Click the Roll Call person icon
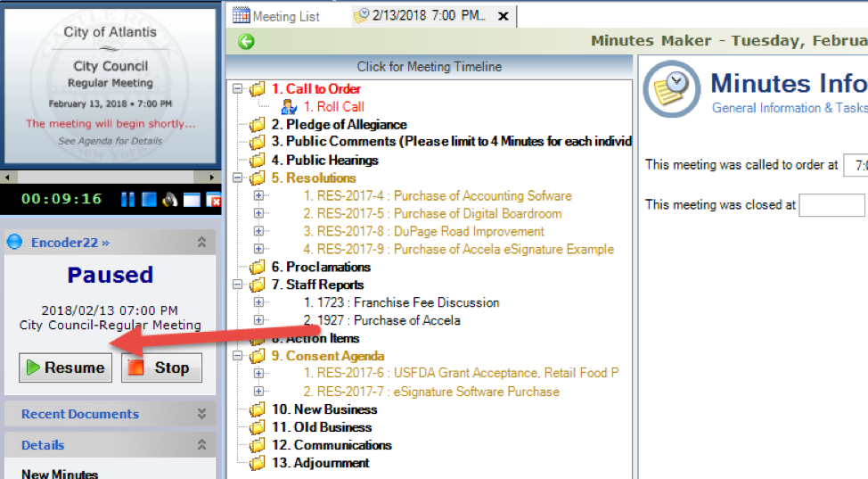The width and height of the screenshot is (868, 479). tap(289, 106)
